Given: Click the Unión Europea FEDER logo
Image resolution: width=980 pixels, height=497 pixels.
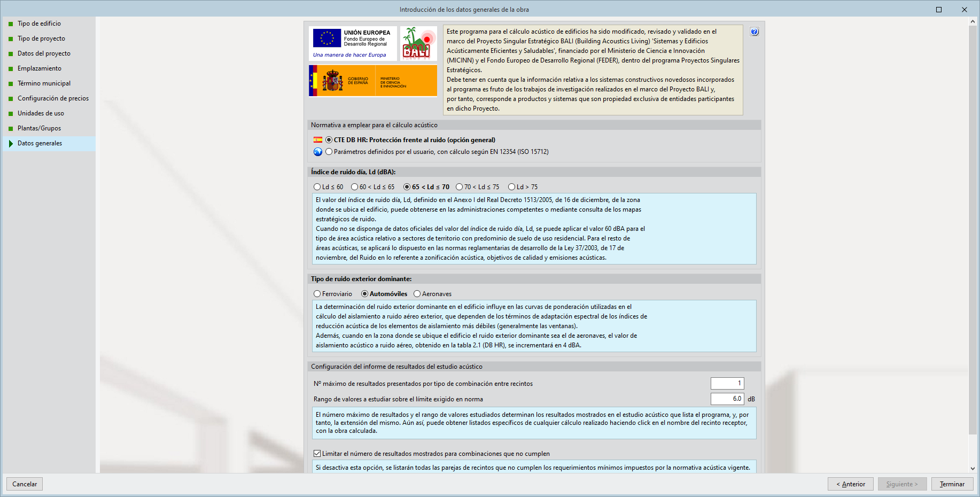Looking at the screenshot, I should click(x=353, y=43).
